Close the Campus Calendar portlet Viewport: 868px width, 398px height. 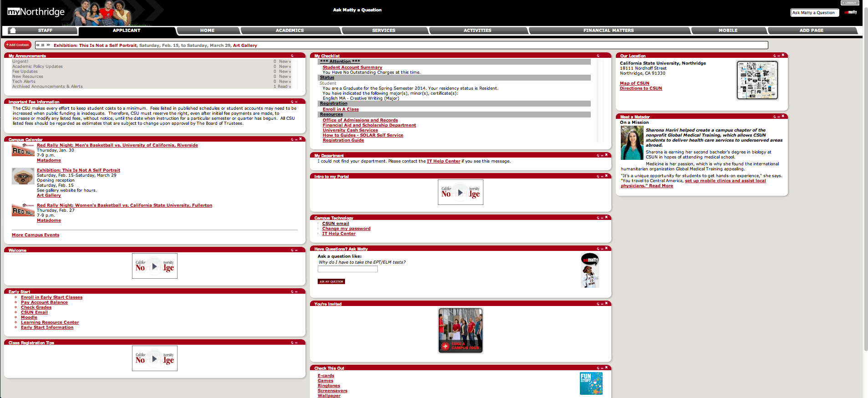pos(300,139)
